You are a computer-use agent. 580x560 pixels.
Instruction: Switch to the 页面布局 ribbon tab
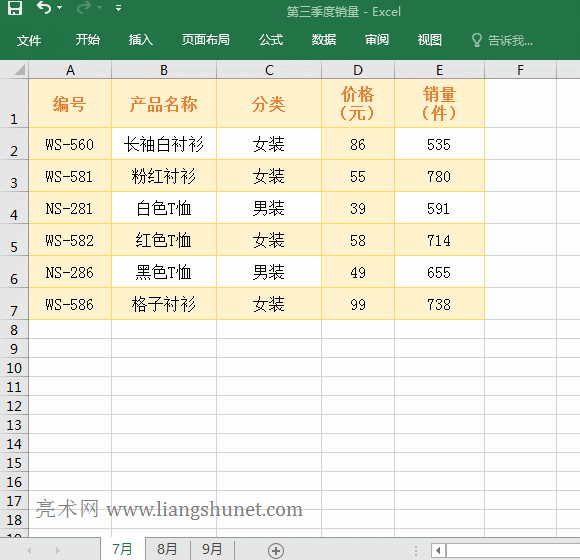[206, 40]
